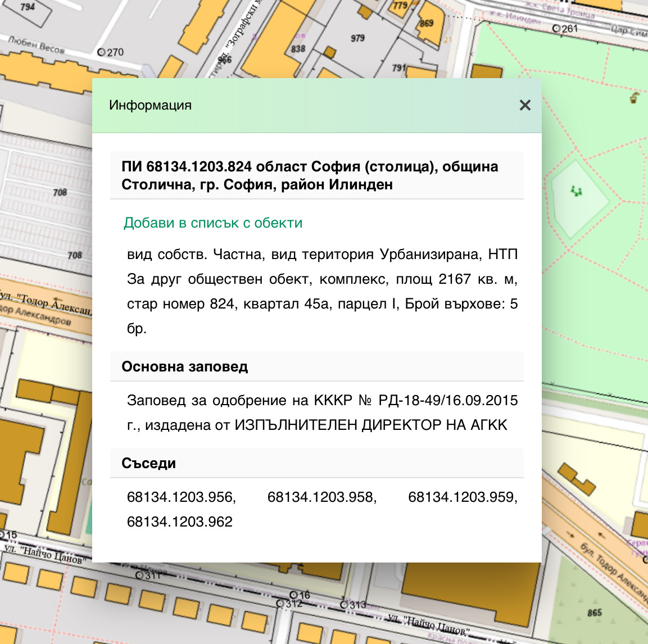
Task: Select neighbor parcel 68134.1203.959
Action: tap(462, 497)
